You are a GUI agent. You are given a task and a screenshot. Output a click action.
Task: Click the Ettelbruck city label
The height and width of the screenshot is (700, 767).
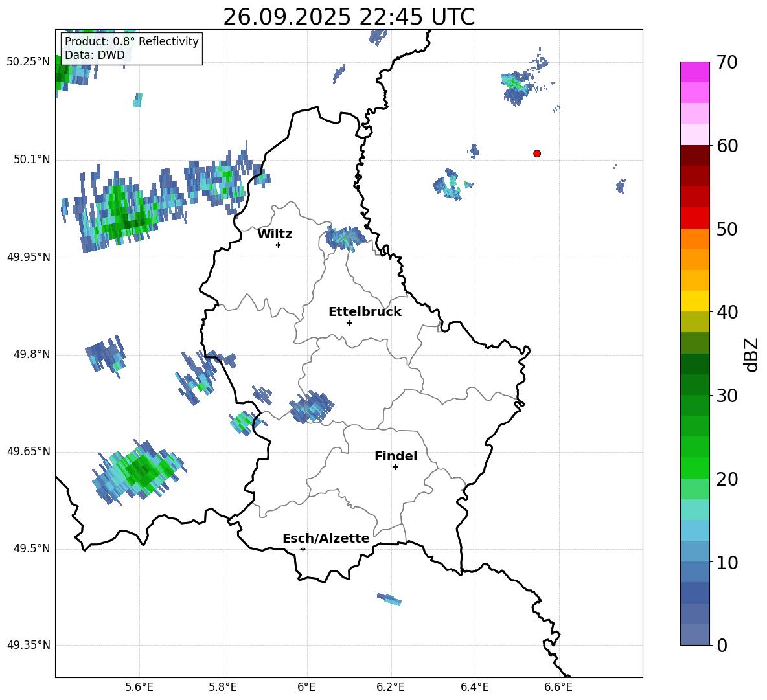click(365, 312)
